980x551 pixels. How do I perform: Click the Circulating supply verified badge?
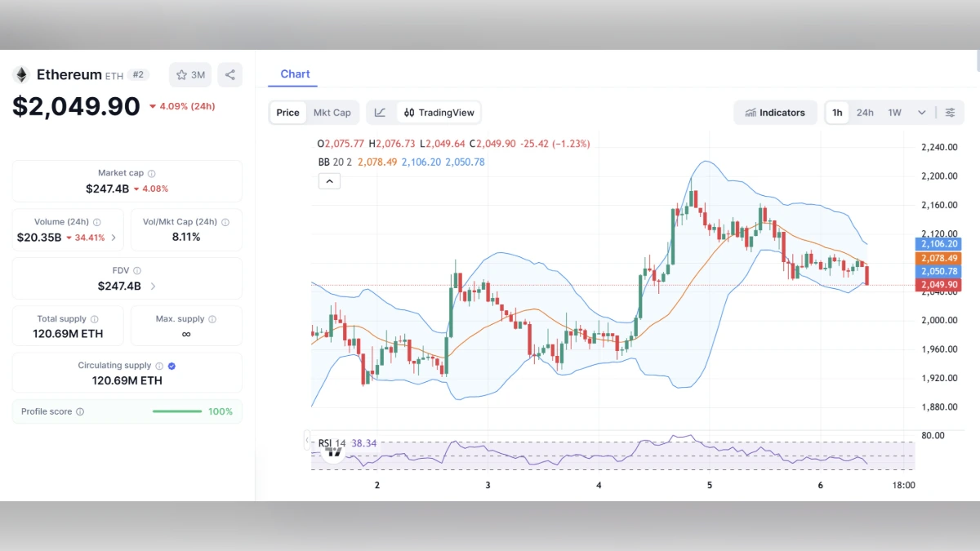pos(170,366)
